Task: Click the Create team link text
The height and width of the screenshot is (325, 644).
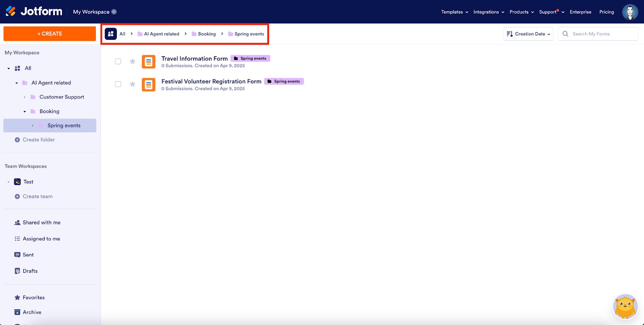Action: [37, 197]
